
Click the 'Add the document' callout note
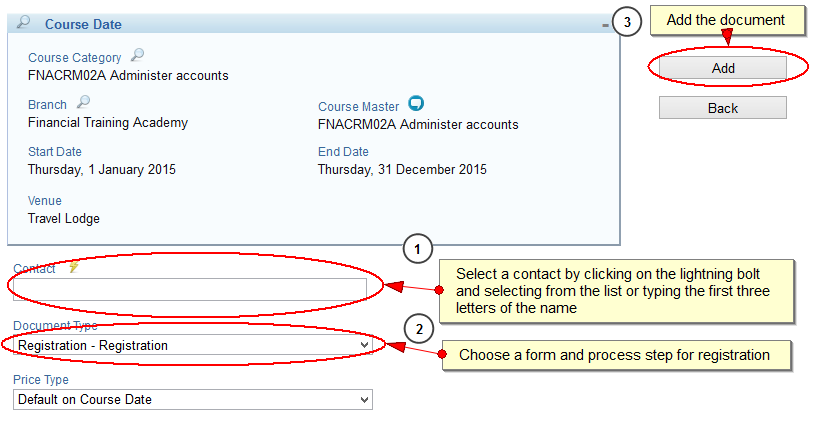727,20
